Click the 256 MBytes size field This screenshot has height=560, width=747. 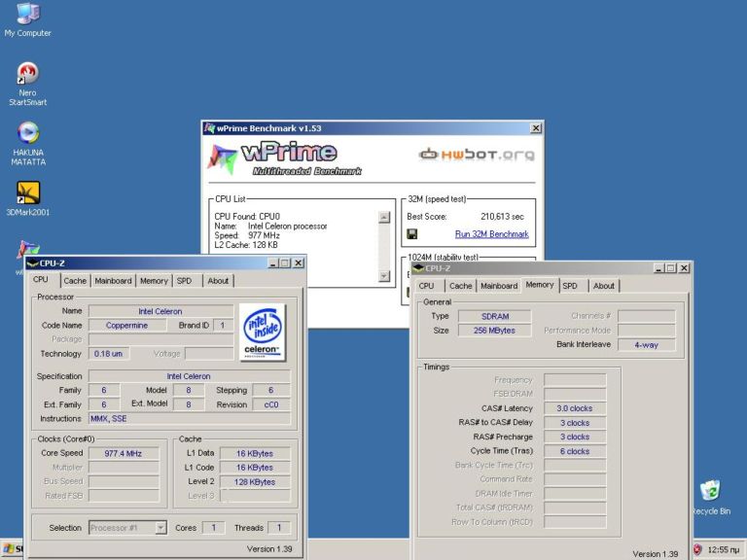(495, 331)
